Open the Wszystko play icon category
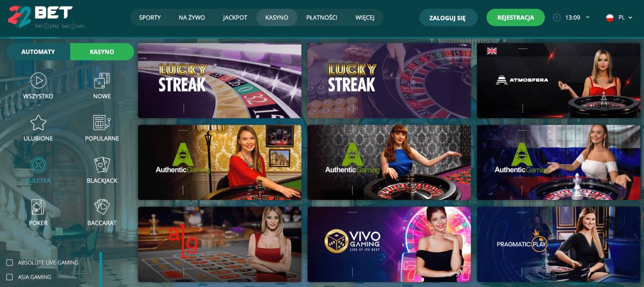The image size is (644, 287). pyautogui.click(x=38, y=81)
